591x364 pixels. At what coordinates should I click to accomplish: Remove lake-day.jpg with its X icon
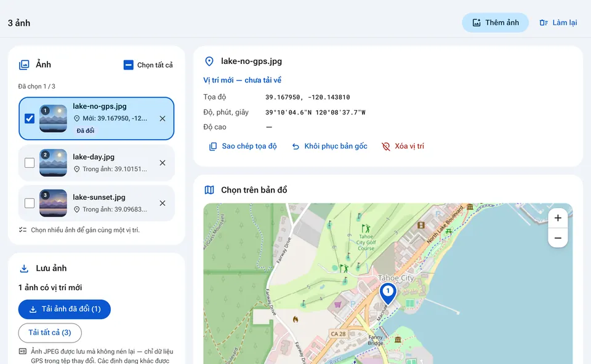[163, 163]
